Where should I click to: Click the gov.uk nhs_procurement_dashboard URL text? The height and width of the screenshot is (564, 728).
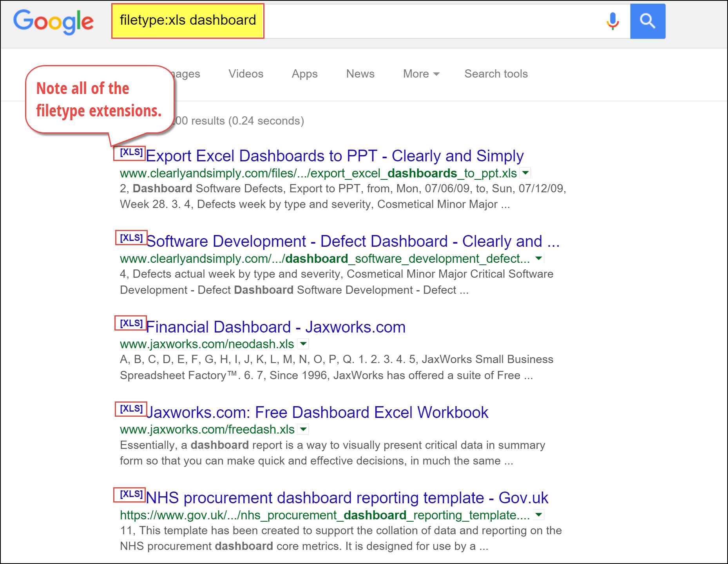coord(325,515)
